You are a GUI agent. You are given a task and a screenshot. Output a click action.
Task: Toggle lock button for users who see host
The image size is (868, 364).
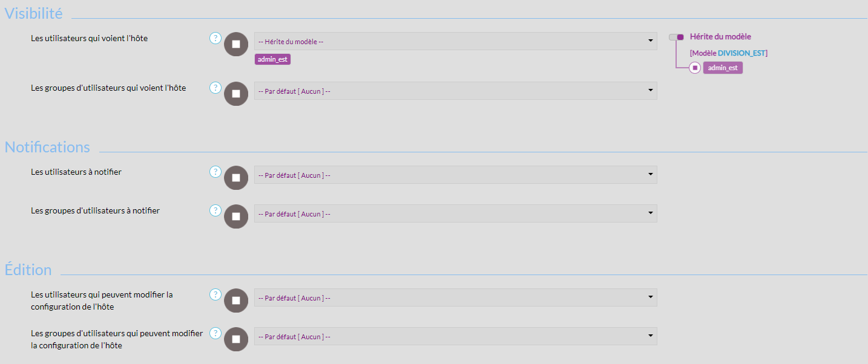(x=236, y=44)
